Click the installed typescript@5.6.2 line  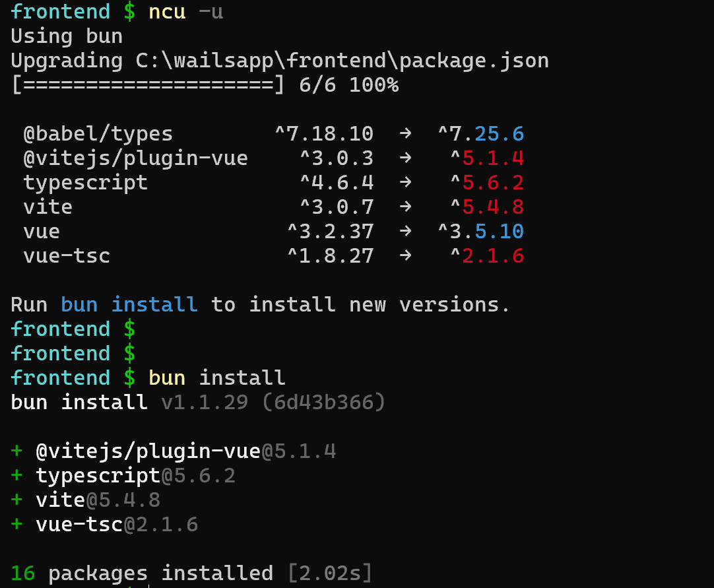pyautogui.click(x=135, y=476)
